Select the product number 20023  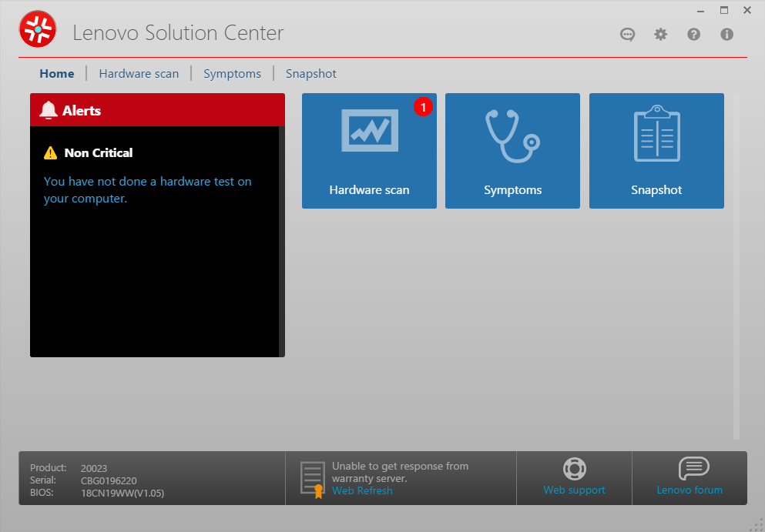point(94,469)
